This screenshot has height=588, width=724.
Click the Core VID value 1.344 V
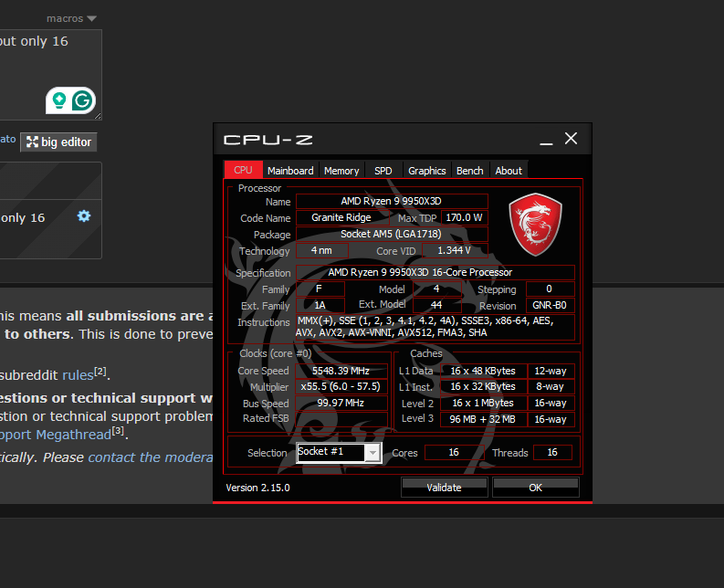455,250
